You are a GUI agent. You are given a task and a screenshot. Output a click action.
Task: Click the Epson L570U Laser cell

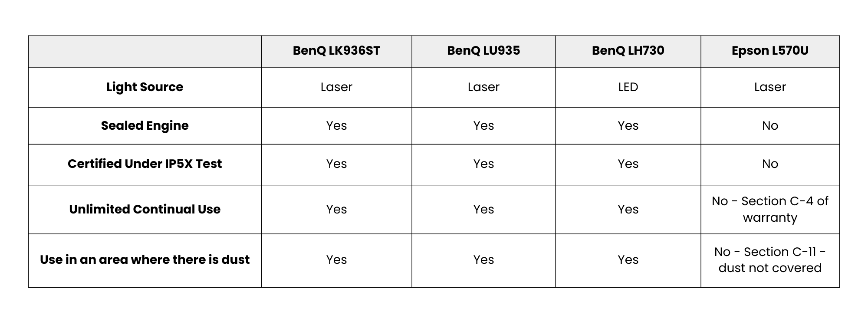770,87
